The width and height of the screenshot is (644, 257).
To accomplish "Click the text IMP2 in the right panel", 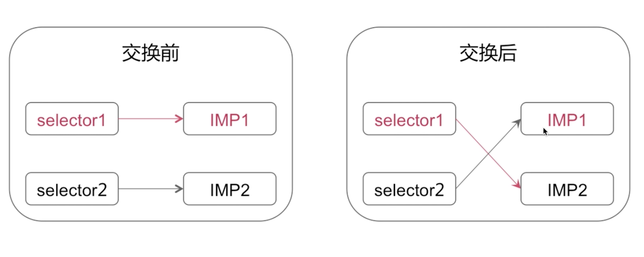I will [567, 190].
